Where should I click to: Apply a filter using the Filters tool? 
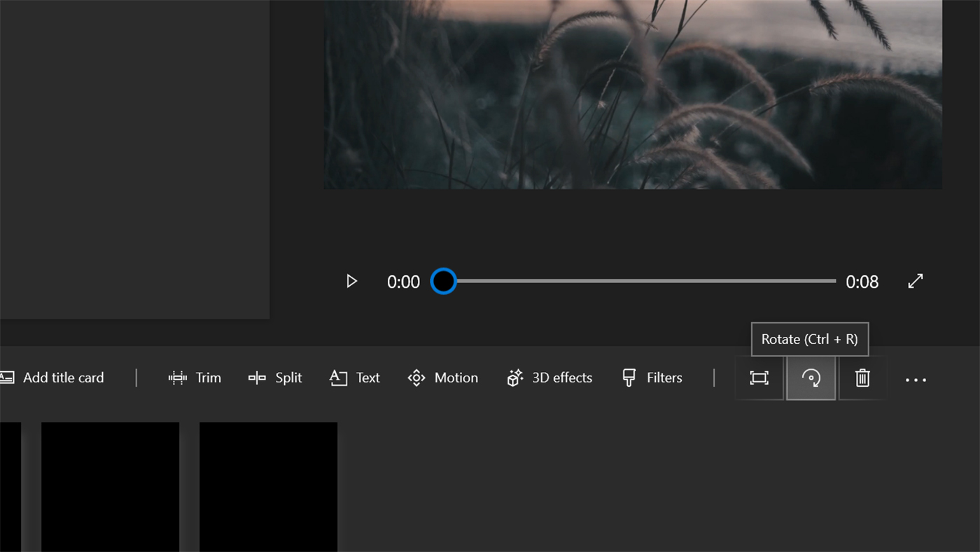pos(651,378)
